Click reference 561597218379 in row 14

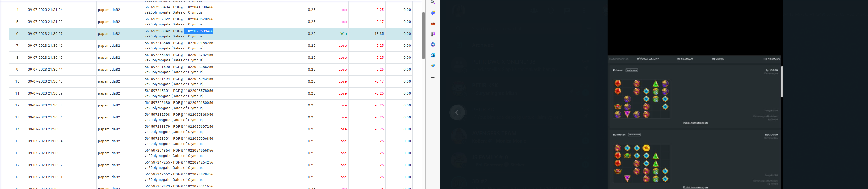157,126
